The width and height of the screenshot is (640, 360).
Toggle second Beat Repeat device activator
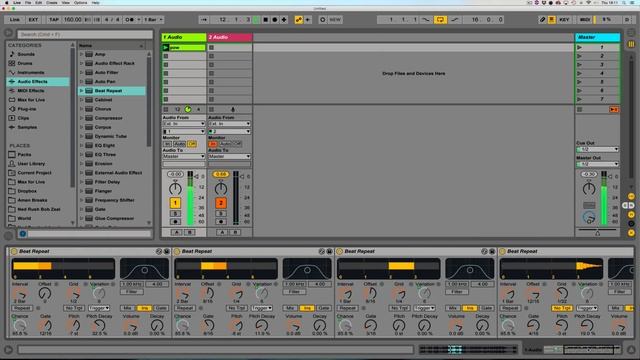tap(177, 251)
